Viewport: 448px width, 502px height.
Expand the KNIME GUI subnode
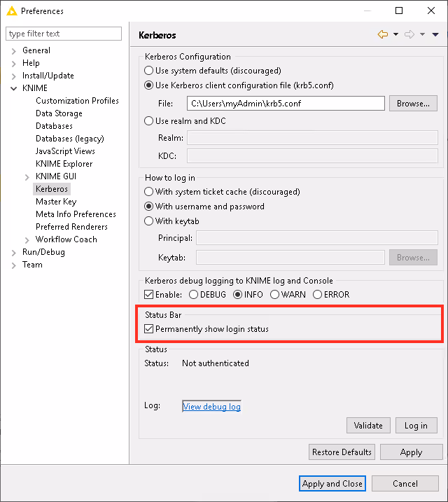pos(27,177)
